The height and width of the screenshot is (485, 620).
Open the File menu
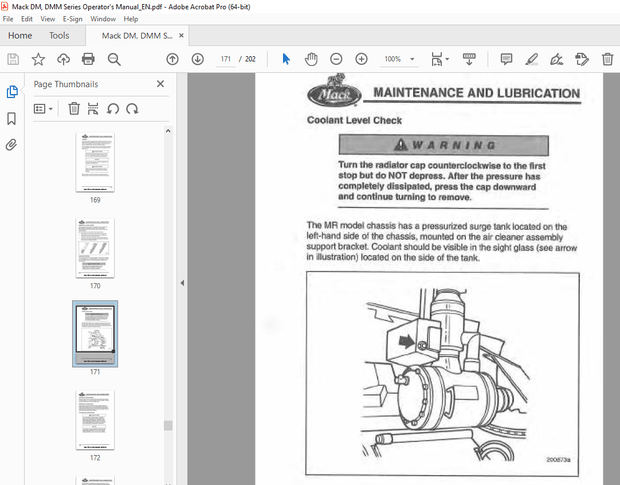(8, 19)
